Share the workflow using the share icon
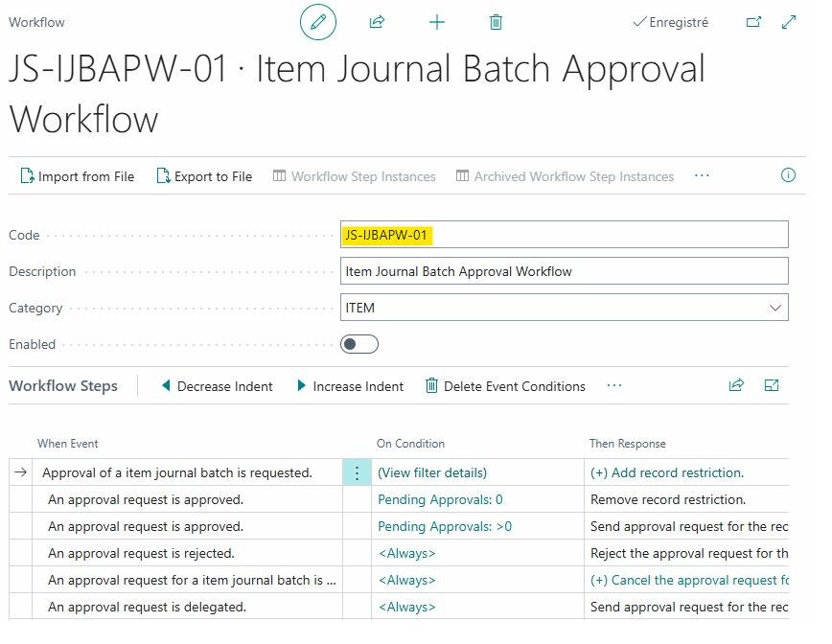 tap(377, 21)
